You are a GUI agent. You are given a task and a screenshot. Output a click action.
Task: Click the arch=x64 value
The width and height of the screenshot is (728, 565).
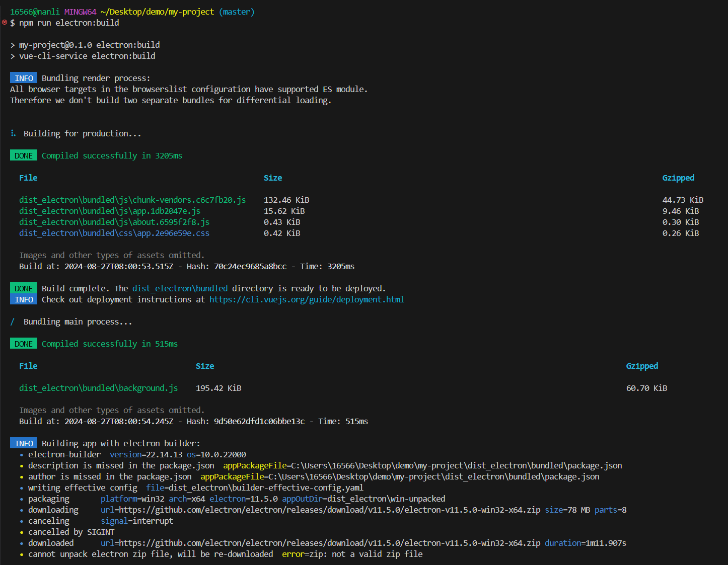(187, 499)
